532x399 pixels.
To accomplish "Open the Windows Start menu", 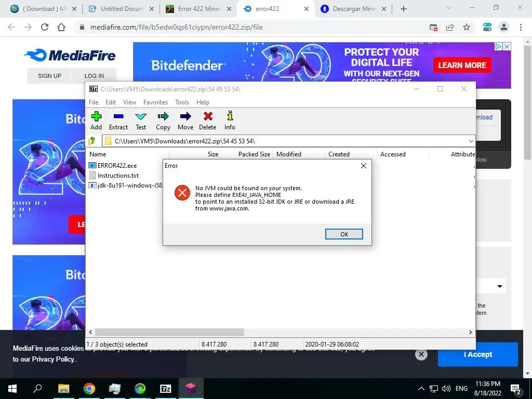I will click(x=12, y=389).
